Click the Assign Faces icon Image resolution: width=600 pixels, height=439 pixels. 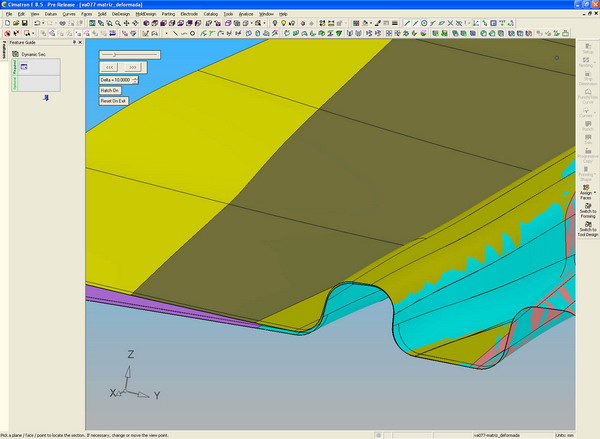[587, 187]
